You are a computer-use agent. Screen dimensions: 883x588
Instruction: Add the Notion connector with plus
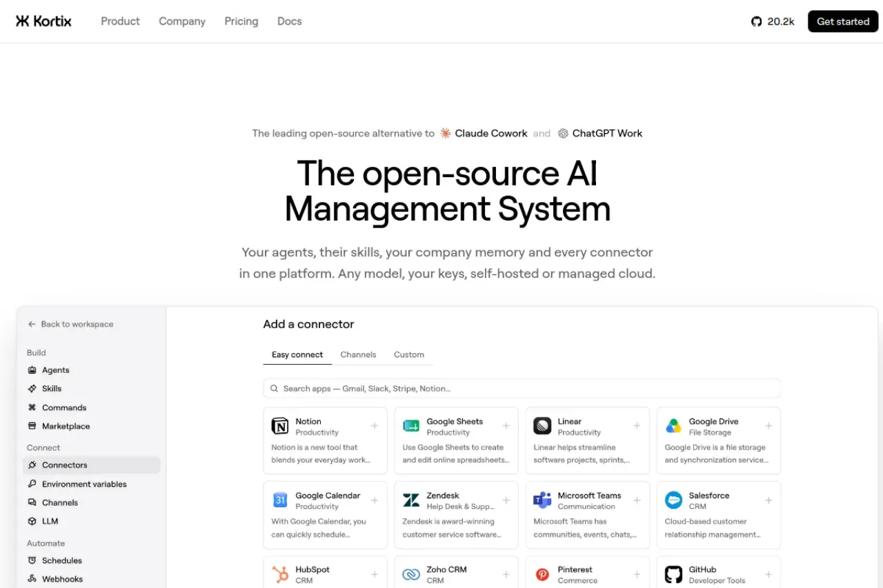point(375,426)
